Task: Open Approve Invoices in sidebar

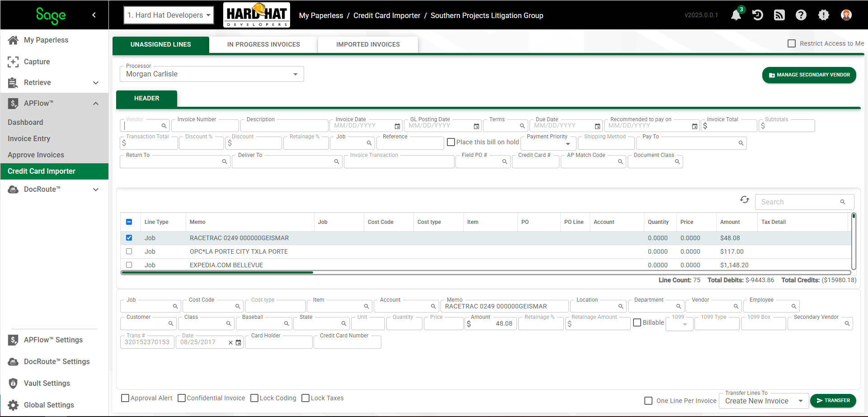Action: [36, 155]
